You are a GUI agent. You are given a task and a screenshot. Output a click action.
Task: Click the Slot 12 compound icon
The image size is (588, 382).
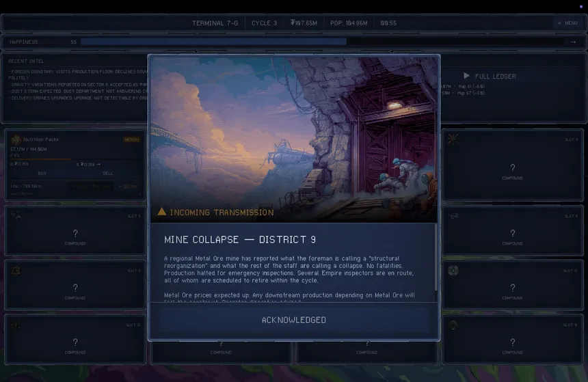click(453, 271)
